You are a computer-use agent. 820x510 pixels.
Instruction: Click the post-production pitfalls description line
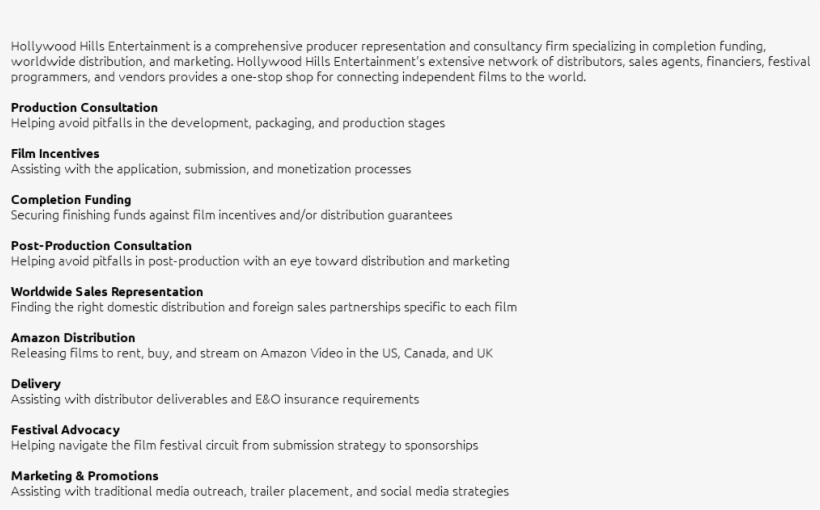[x=260, y=262]
